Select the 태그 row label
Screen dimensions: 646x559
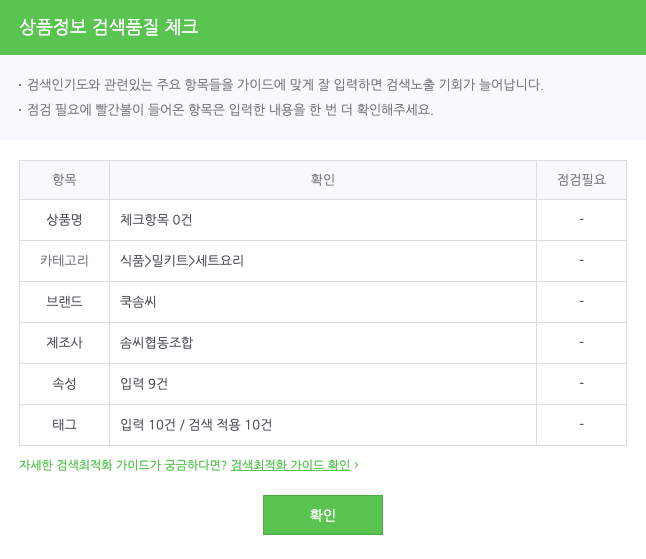(64, 424)
